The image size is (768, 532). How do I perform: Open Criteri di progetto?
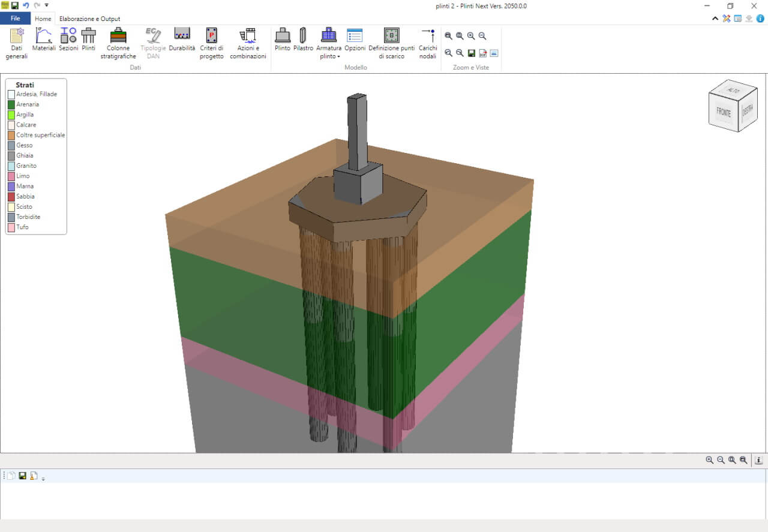[211, 43]
